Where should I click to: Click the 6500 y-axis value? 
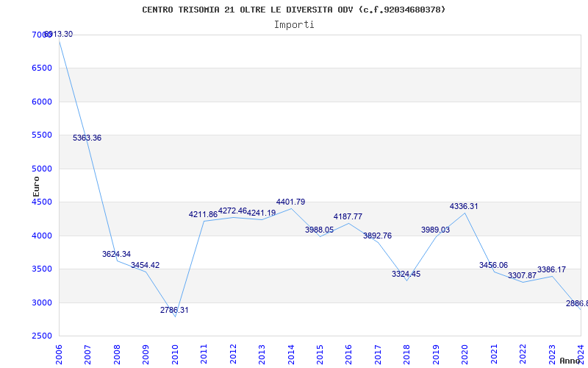point(42,68)
